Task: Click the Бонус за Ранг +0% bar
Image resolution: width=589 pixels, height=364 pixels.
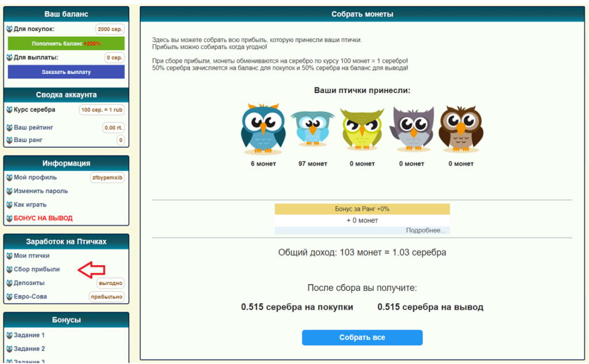Action: tap(362, 209)
